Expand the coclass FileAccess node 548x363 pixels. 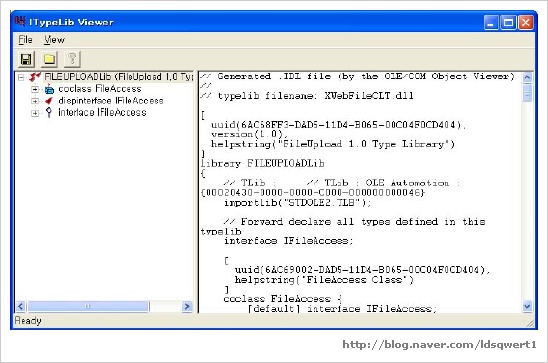(35, 89)
